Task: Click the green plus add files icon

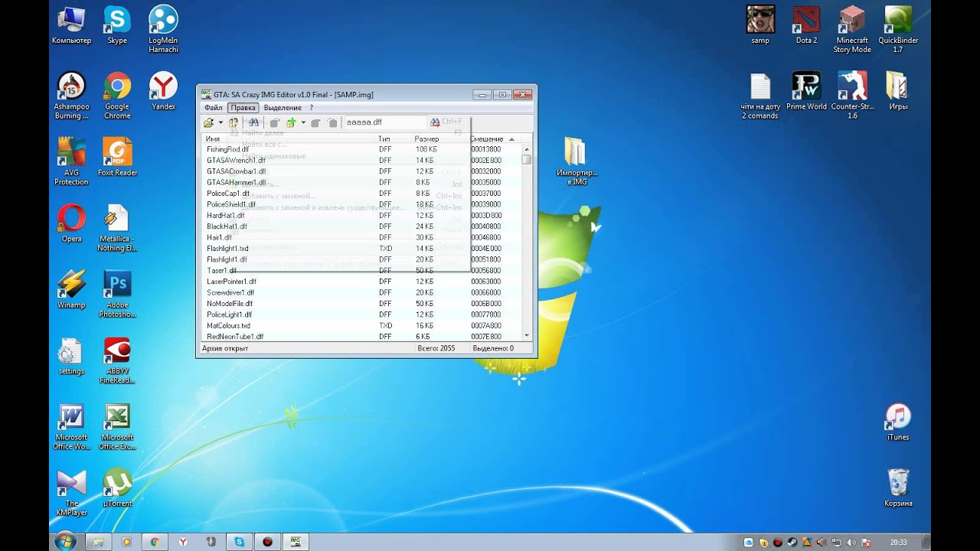Action: coord(291,122)
